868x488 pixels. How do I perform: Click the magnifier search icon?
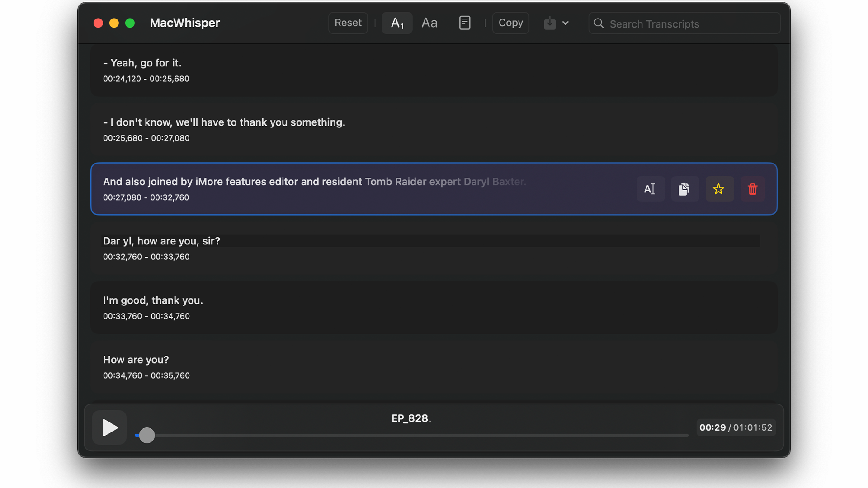[x=599, y=23]
